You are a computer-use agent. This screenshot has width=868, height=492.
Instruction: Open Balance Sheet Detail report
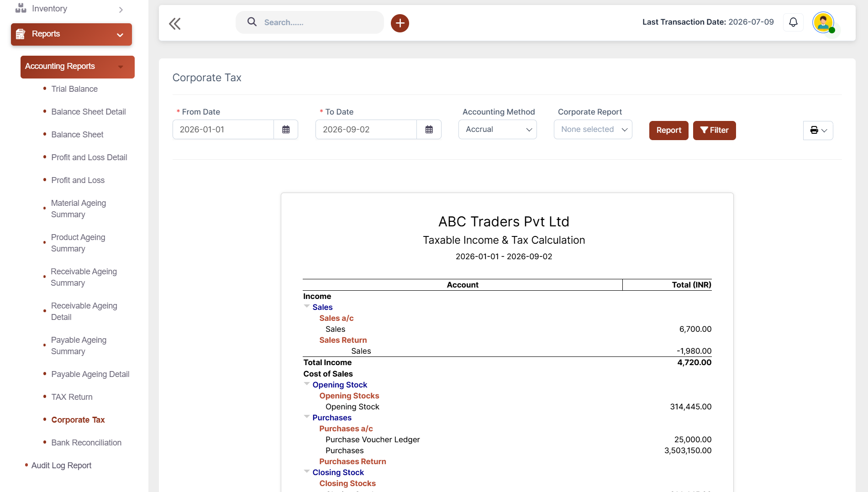point(89,112)
